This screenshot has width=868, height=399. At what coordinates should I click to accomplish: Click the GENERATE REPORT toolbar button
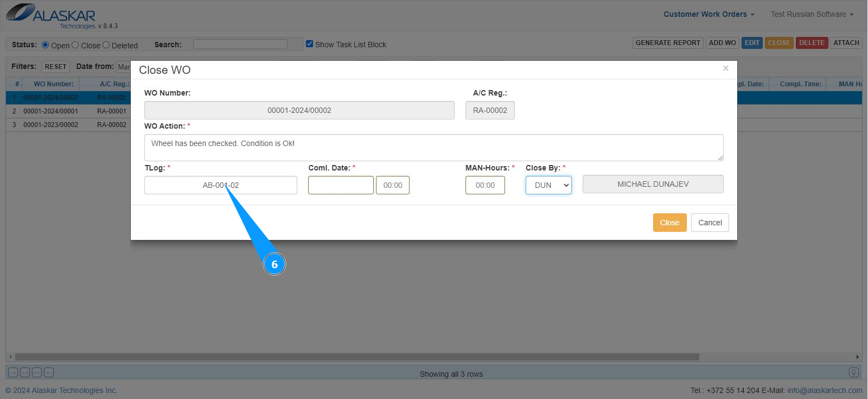click(668, 43)
